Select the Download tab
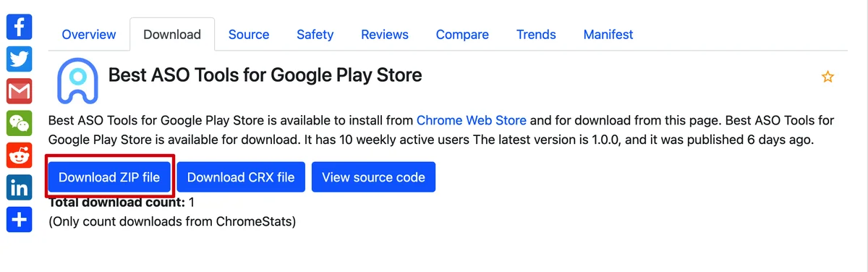This screenshot has width=868, height=272. coord(172,35)
